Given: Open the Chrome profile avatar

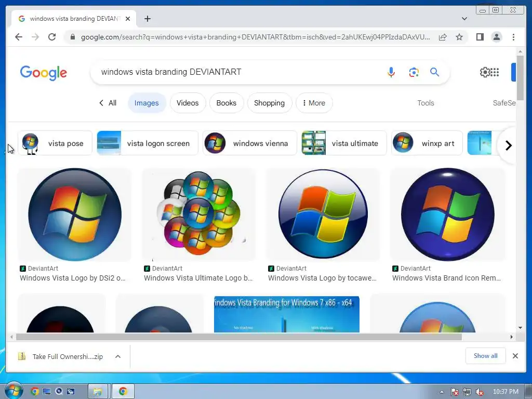Looking at the screenshot, I should (496, 37).
